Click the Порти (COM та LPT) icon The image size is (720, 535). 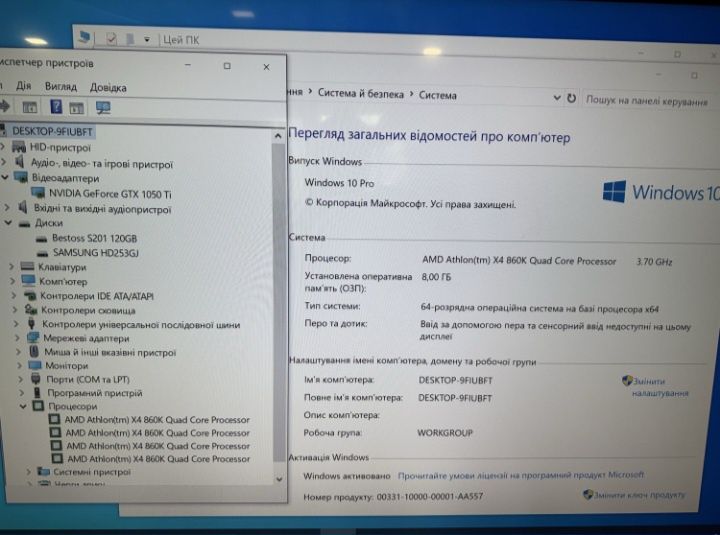pos(36,379)
